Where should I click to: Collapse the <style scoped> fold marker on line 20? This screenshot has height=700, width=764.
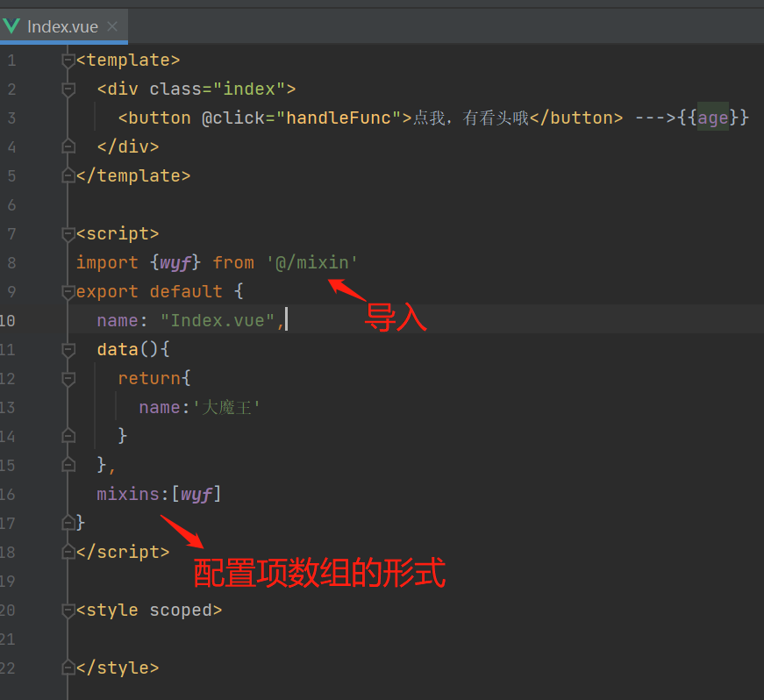pos(68,610)
